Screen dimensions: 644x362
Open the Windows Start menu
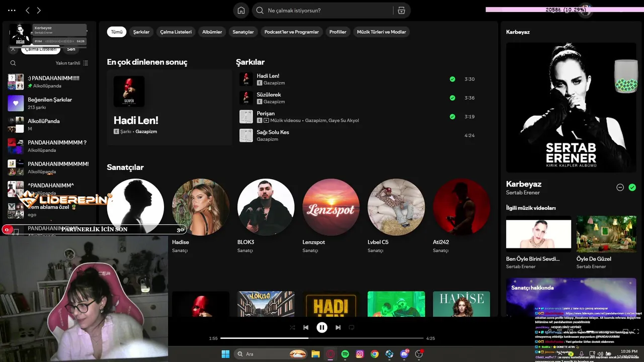pyautogui.click(x=225, y=354)
